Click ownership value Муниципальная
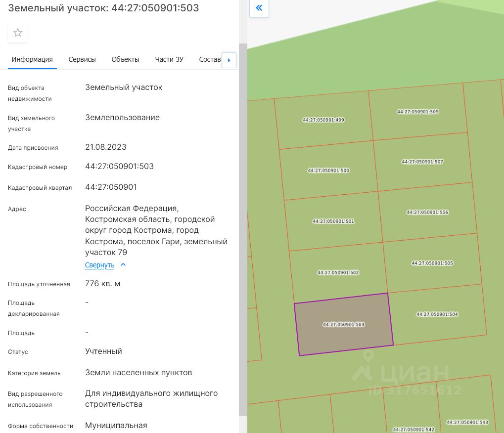504x433 pixels. 116,425
